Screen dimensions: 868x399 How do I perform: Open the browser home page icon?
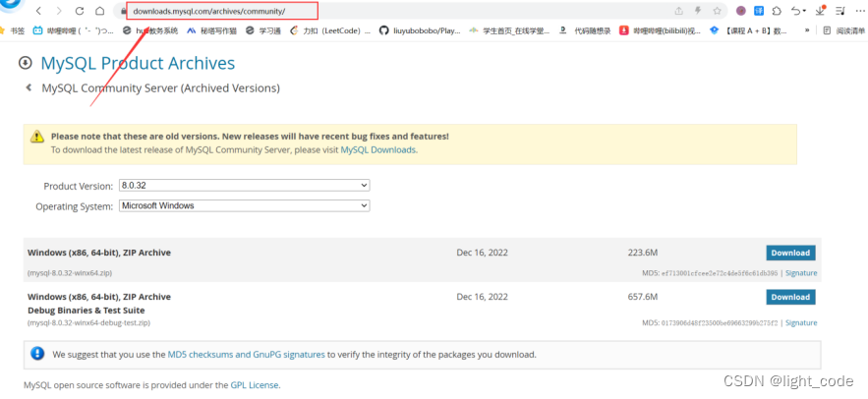(x=99, y=11)
